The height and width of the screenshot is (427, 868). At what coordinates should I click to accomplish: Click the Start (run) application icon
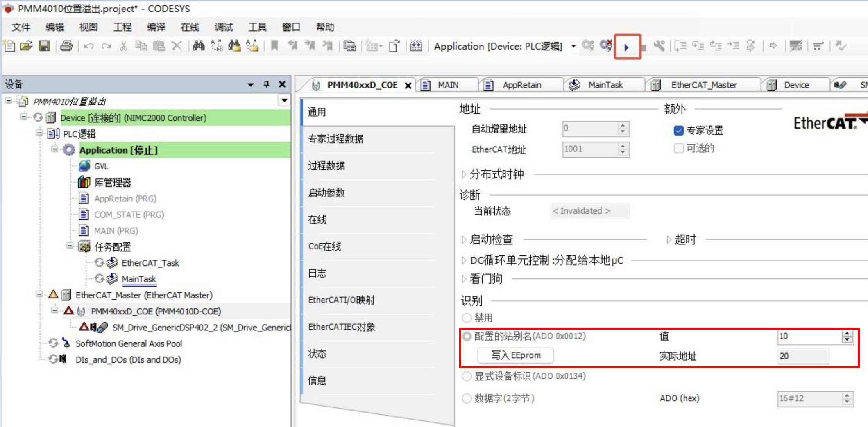click(x=626, y=47)
